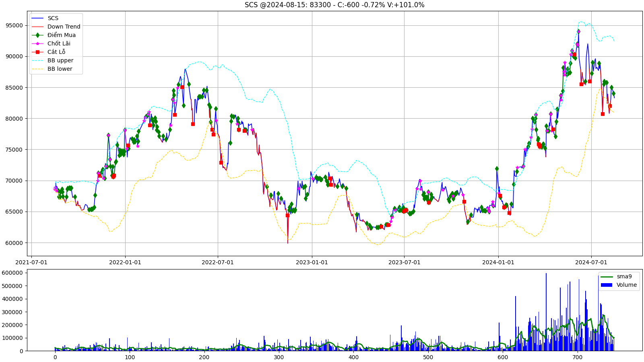Click the 600 index label on volume axis
This screenshot has height=362, width=644.
503,357
